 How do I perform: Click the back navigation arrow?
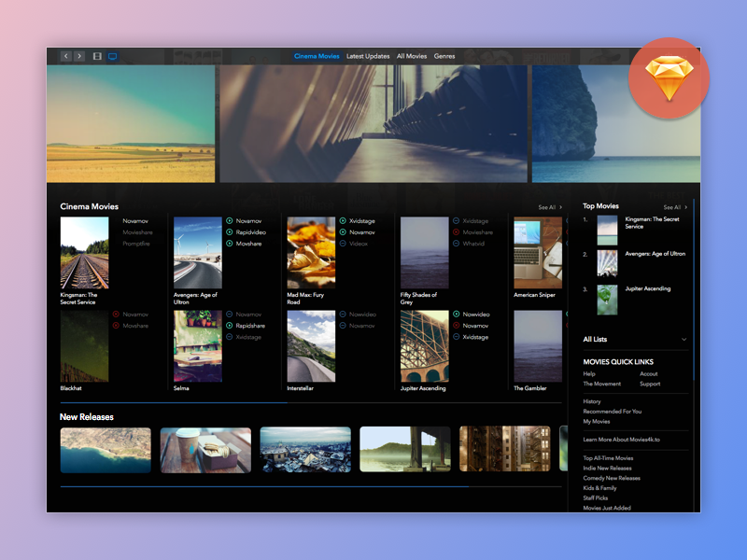pyautogui.click(x=66, y=56)
